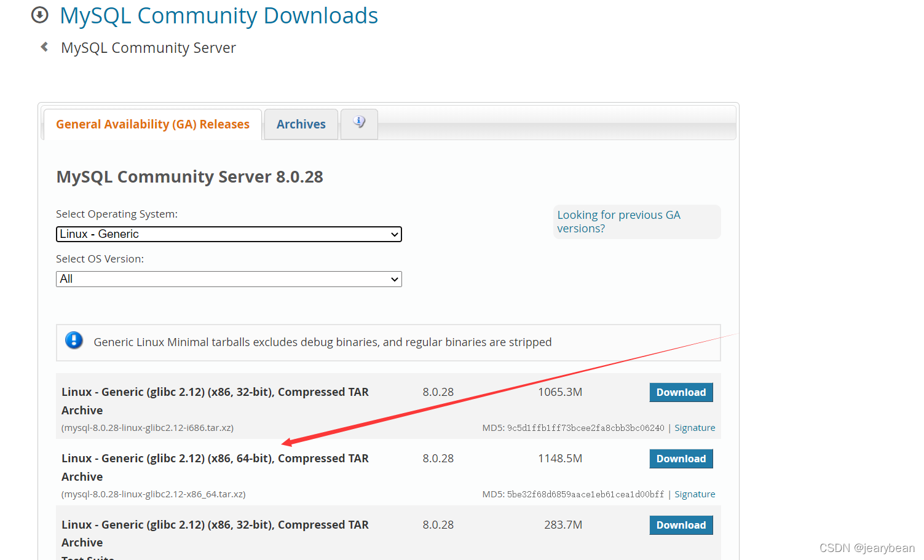The width and height of the screenshot is (924, 560).
Task: Click the x86, 64-bit Compressed TAR Archive title
Action: (215, 467)
